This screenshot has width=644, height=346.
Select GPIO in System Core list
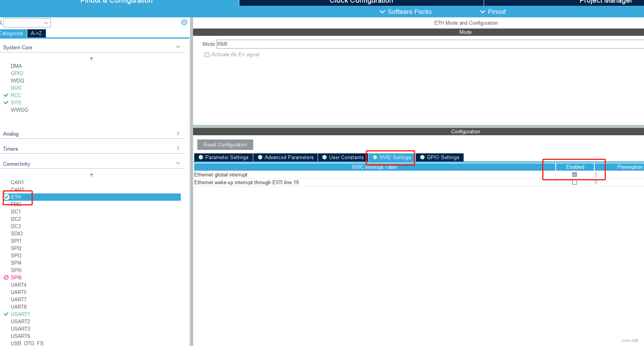[17, 73]
